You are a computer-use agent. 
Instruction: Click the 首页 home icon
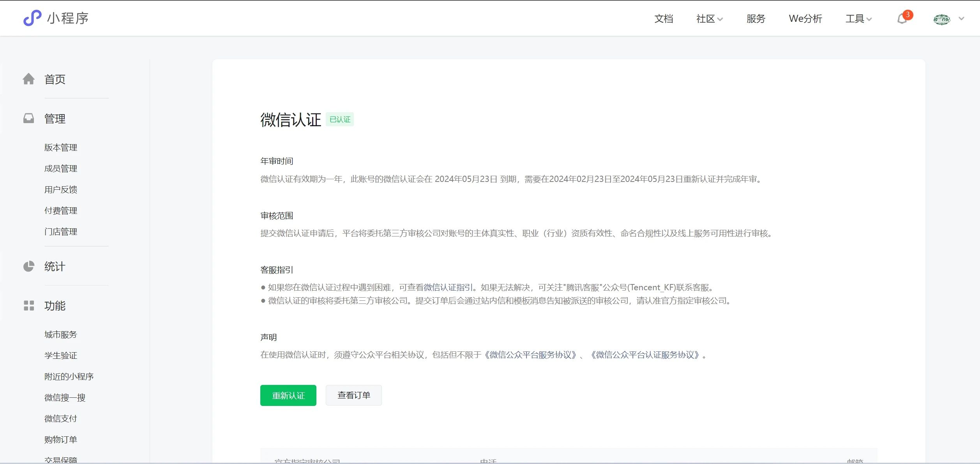tap(28, 79)
